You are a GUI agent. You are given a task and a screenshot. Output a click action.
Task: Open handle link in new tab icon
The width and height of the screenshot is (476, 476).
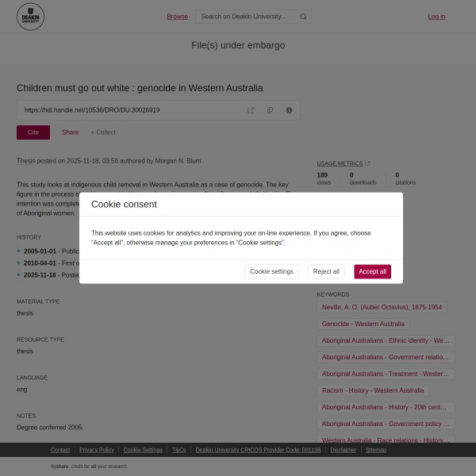pos(251,110)
